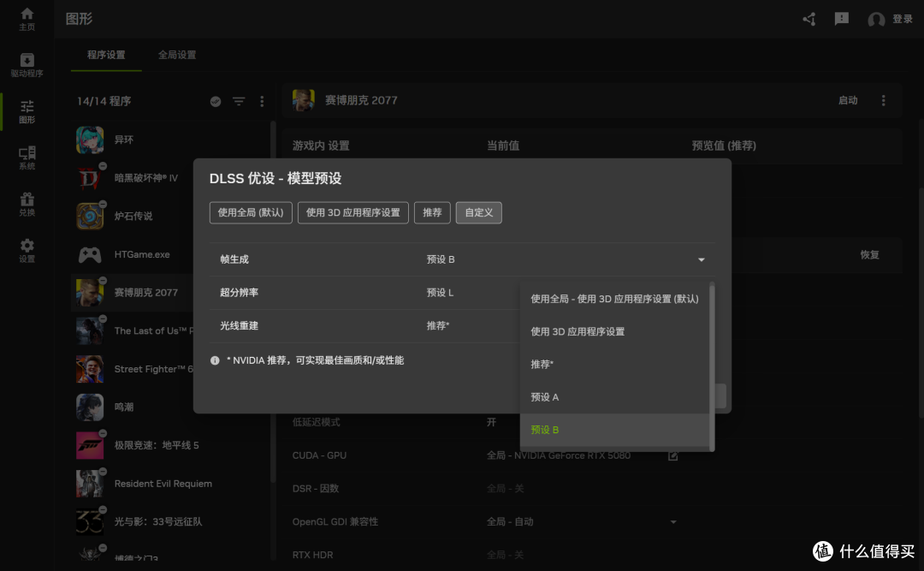Switch to the 程序设置 tab
This screenshot has width=924, height=571.
click(x=106, y=55)
